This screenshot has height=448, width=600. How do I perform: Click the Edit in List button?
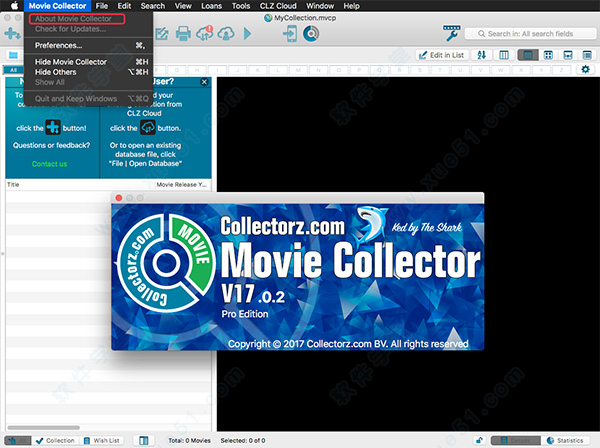442,55
